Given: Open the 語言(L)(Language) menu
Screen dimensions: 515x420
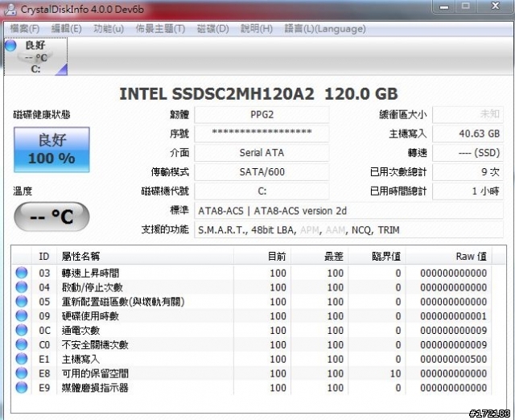Looking at the screenshot, I should pyautogui.click(x=325, y=29).
